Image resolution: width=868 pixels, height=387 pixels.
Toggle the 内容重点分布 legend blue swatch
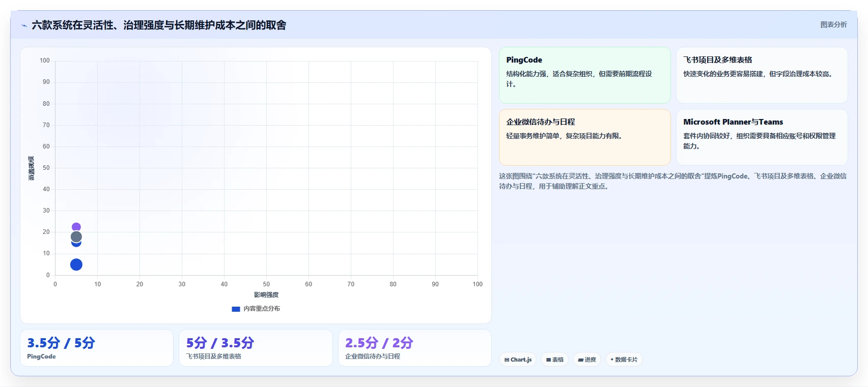click(236, 309)
